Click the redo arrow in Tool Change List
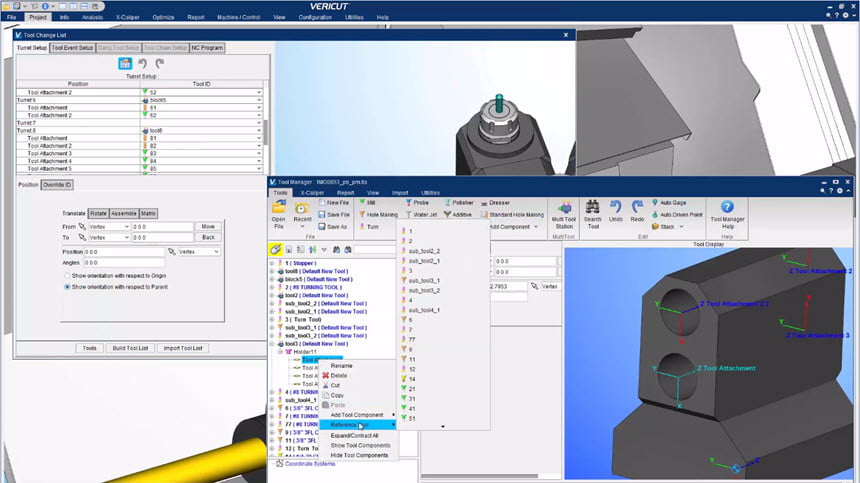Screen dimensions: 860x483 tap(160, 64)
